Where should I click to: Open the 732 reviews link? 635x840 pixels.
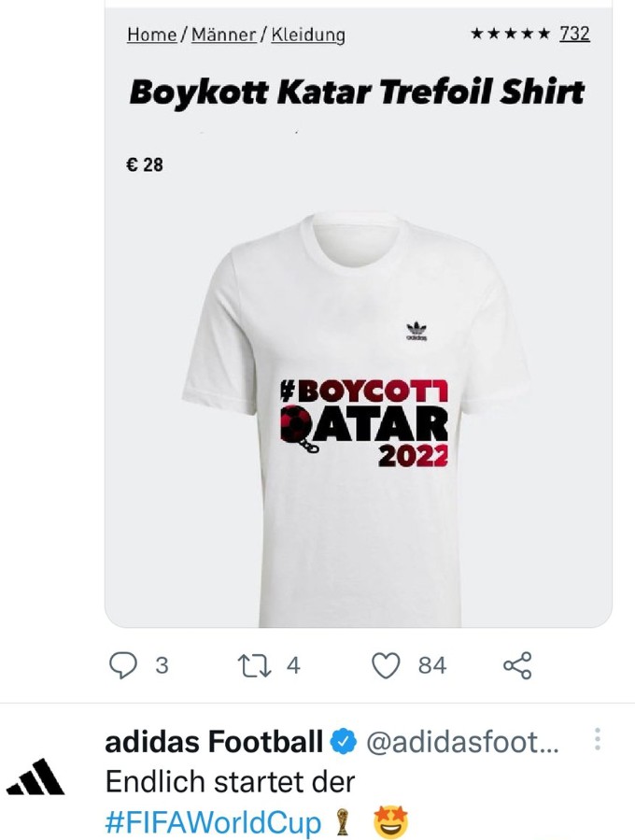(574, 34)
